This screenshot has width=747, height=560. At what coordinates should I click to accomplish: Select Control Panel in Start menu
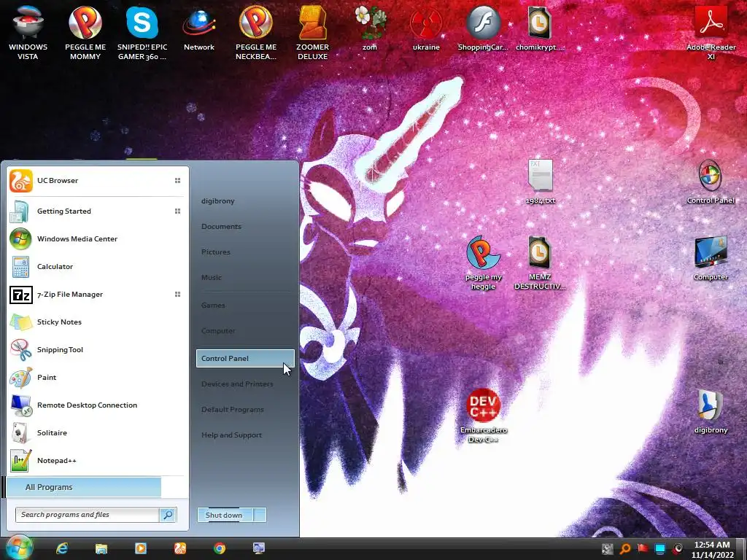245,358
